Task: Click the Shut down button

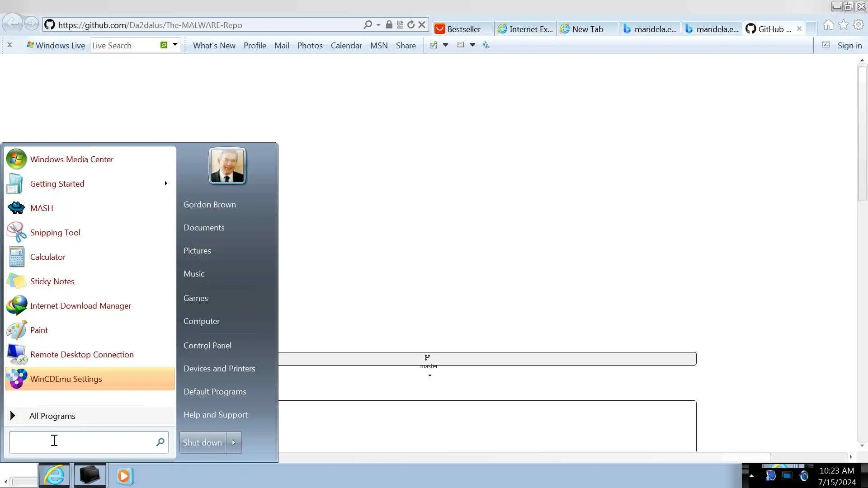Action: [x=203, y=442]
